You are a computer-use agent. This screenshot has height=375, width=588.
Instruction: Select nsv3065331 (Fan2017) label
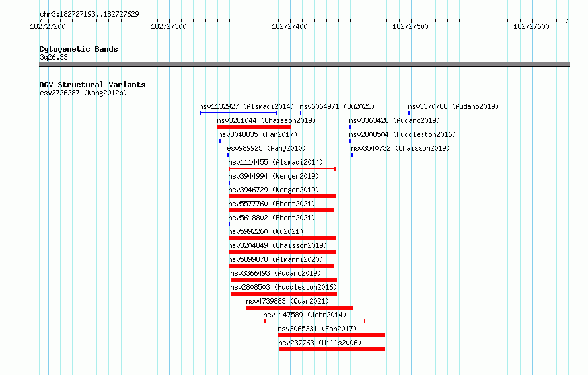[317, 329]
